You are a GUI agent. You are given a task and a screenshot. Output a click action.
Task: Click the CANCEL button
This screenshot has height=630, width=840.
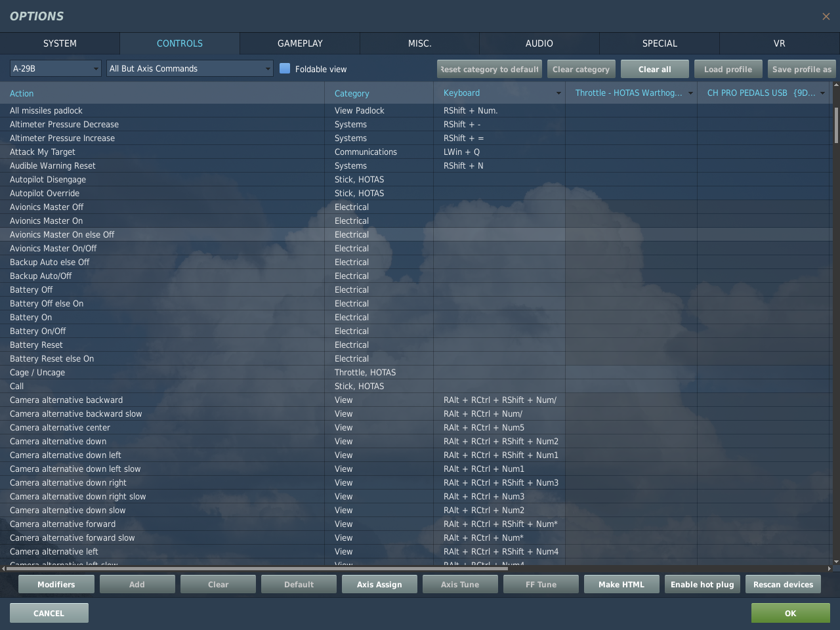pyautogui.click(x=49, y=613)
